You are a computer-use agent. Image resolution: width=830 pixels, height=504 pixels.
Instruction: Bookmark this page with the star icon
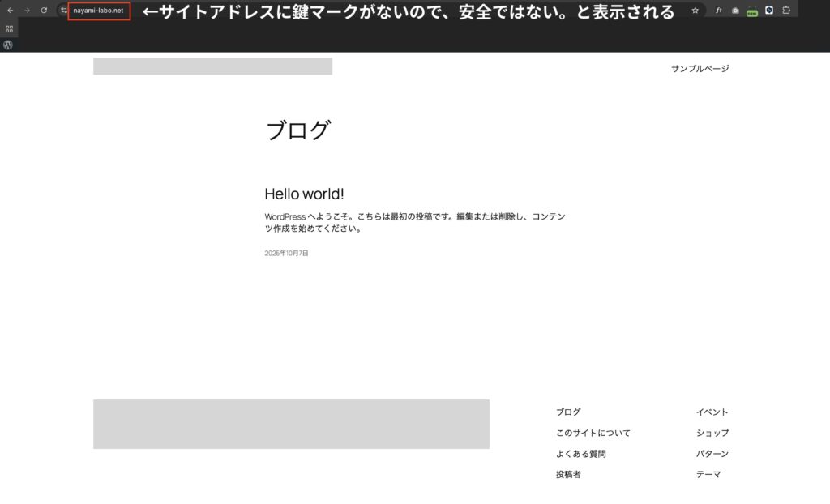coord(695,11)
